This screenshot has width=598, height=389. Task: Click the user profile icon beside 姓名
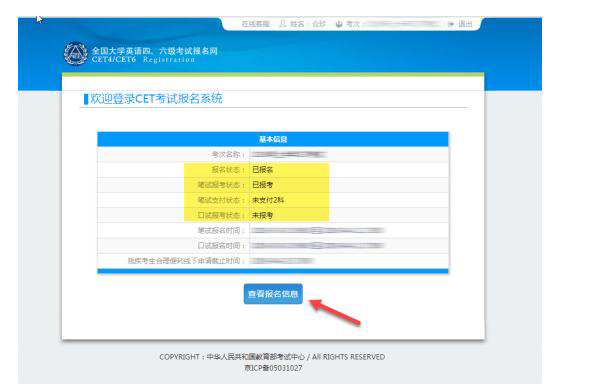[283, 24]
